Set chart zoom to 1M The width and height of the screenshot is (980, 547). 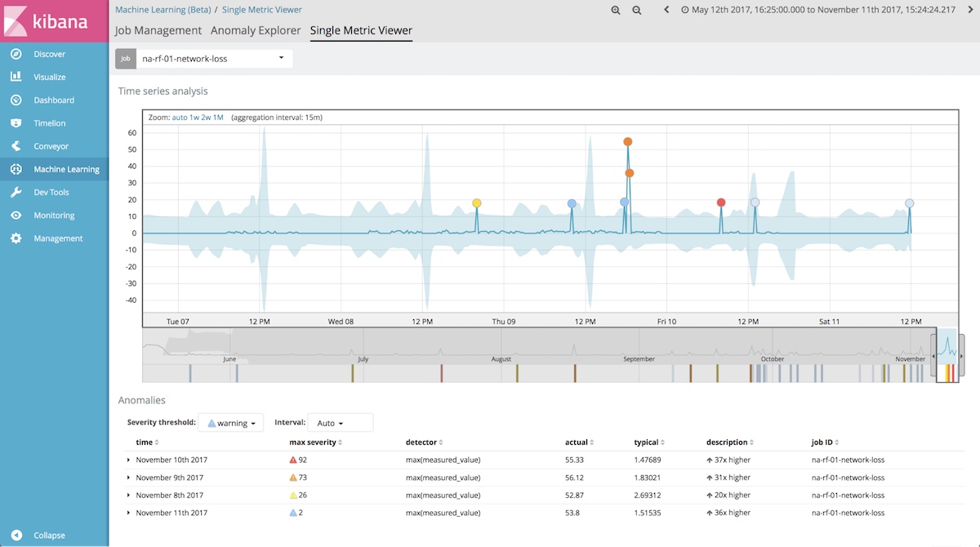[219, 118]
